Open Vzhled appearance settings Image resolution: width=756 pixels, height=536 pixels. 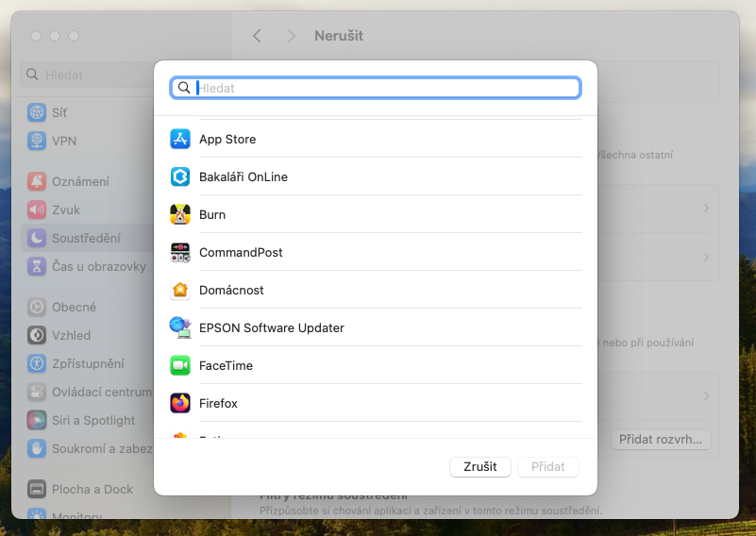pos(87,335)
